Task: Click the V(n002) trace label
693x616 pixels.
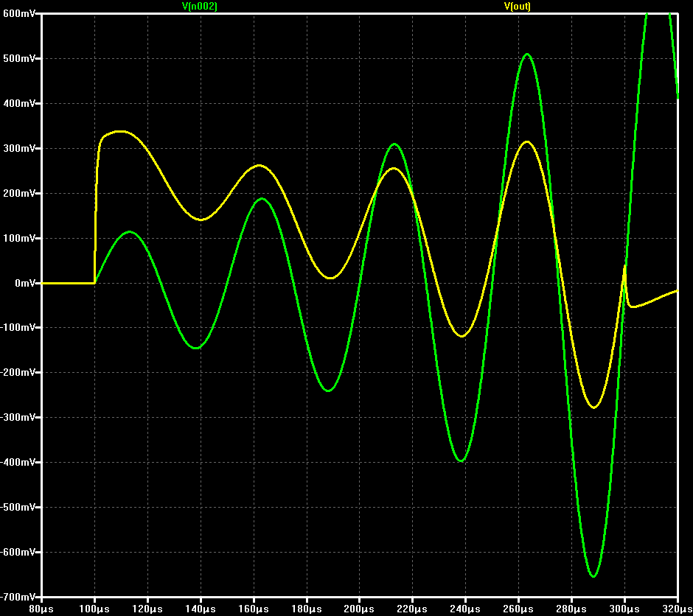Action: point(200,6)
